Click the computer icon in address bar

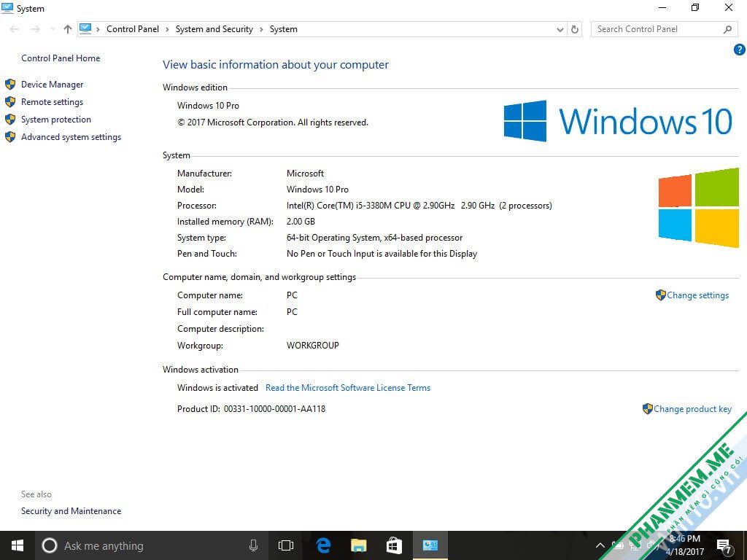click(x=85, y=28)
